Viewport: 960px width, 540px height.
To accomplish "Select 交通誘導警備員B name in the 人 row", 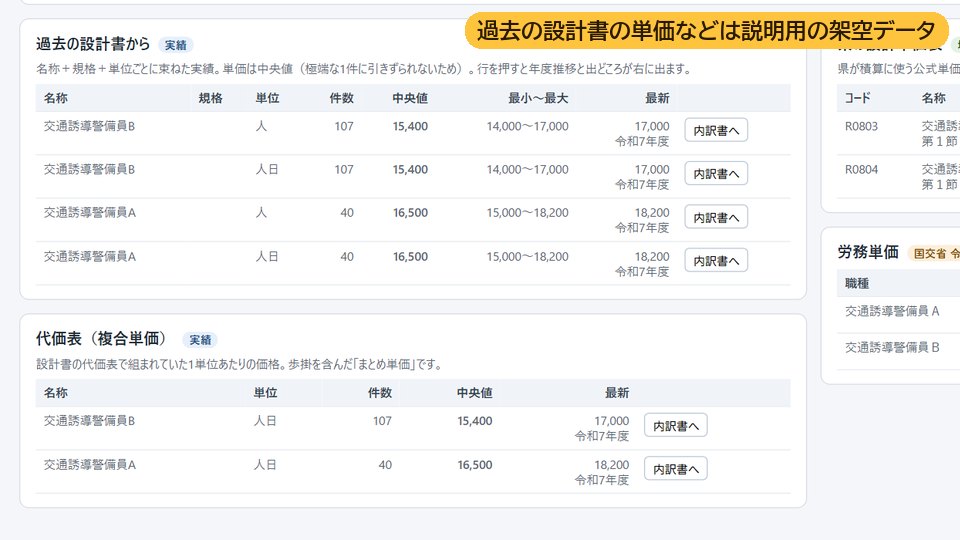I will (89, 126).
